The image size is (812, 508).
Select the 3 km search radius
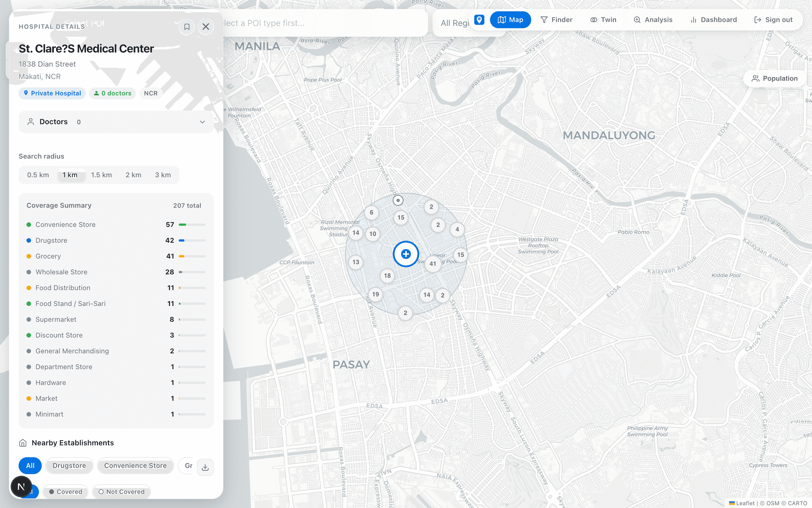(x=163, y=175)
